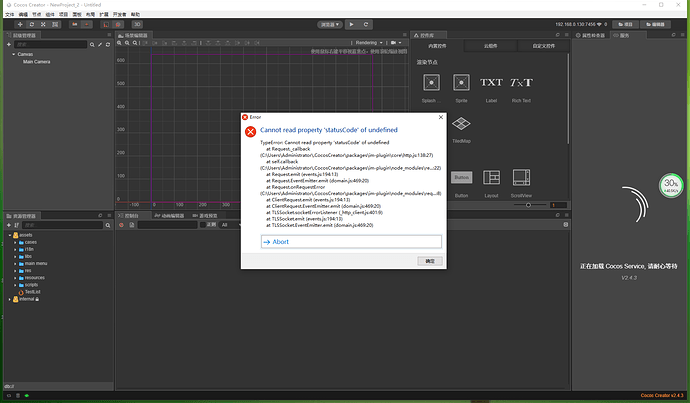
Task: Expand the scripts folder
Action: tap(15, 285)
